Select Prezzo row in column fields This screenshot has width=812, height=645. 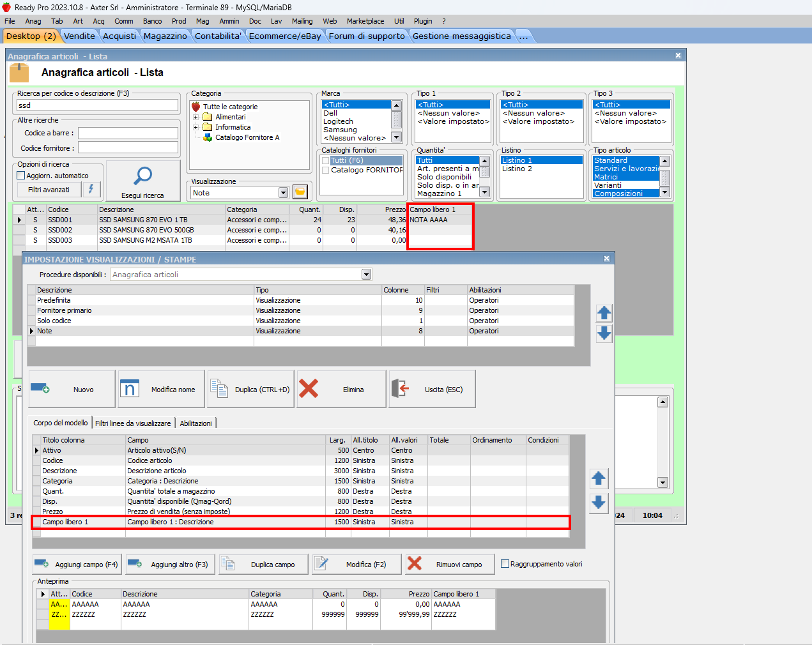(300, 512)
